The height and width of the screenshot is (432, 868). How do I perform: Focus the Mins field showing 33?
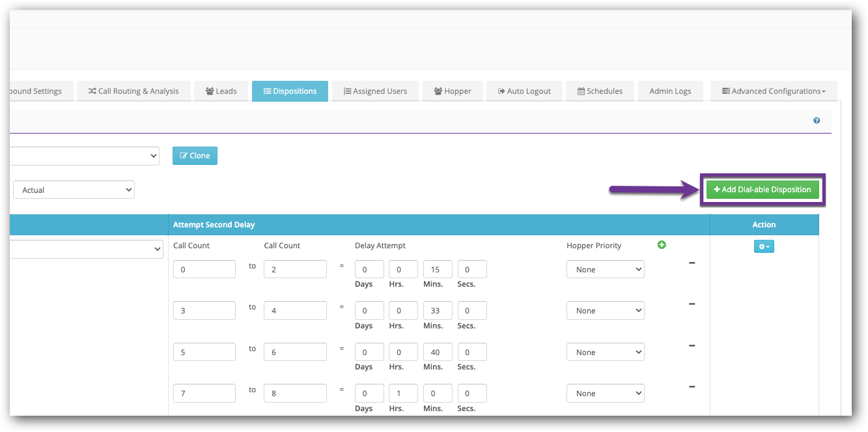[x=437, y=310]
